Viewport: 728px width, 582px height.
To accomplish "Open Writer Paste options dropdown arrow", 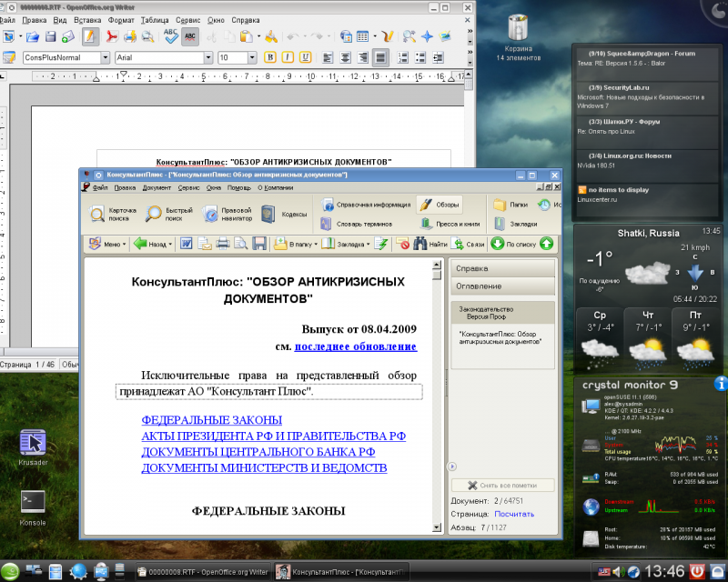I will (258, 36).
